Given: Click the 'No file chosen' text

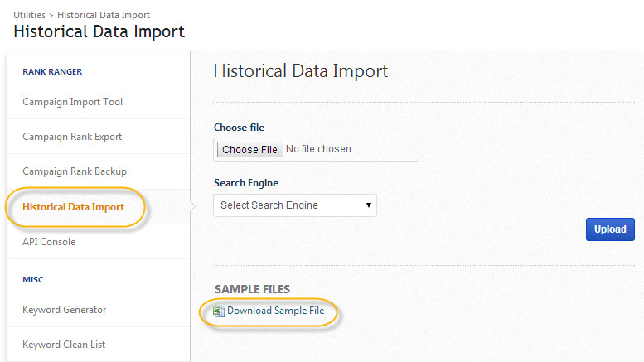Looking at the screenshot, I should [318, 150].
